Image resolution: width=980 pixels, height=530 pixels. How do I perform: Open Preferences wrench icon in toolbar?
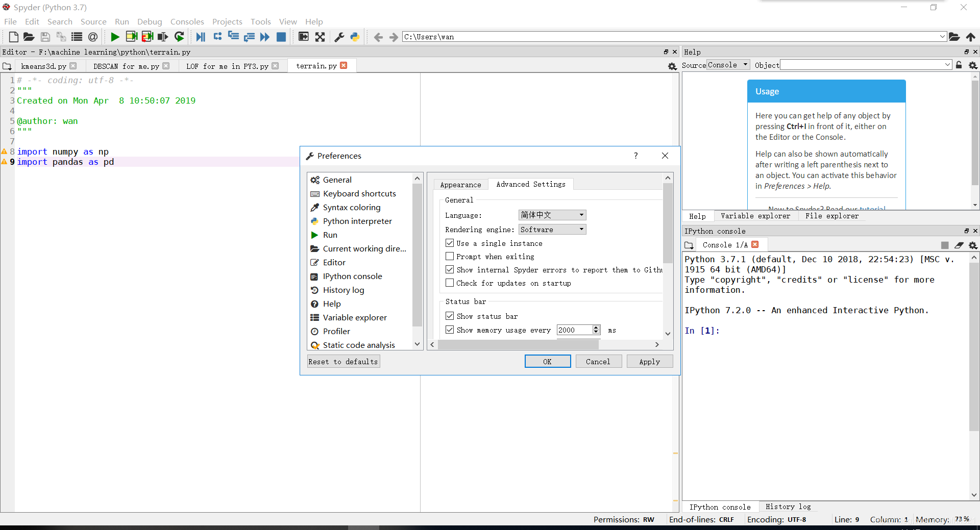[339, 37]
